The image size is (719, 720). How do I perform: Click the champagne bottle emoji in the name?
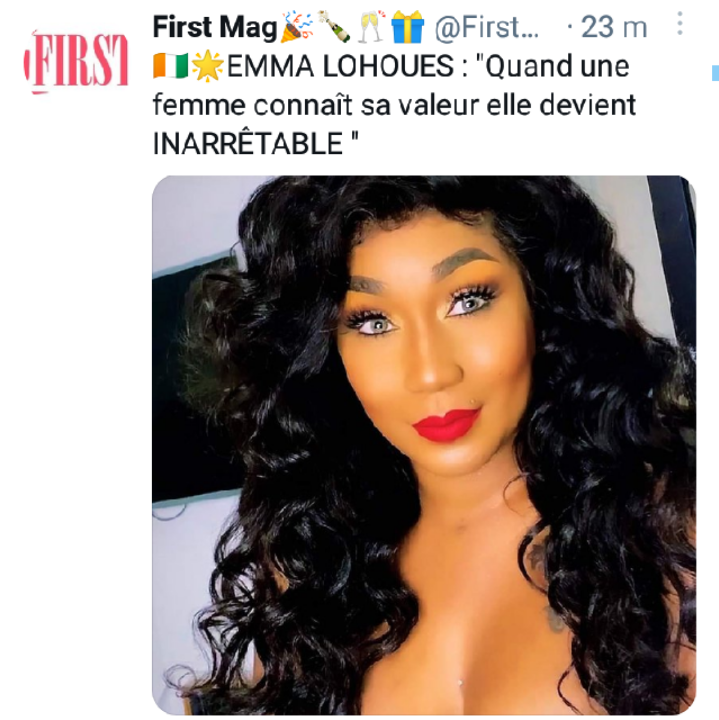(x=334, y=27)
